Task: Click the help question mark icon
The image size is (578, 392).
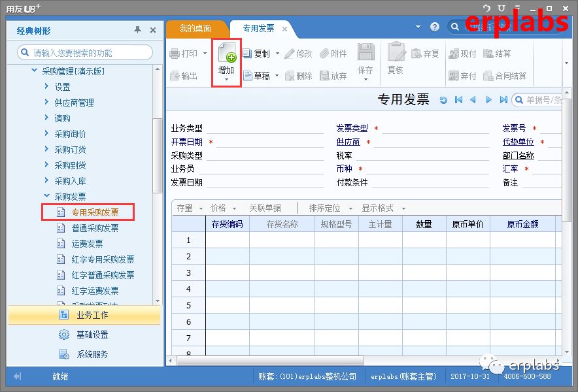Action: tap(435, 27)
